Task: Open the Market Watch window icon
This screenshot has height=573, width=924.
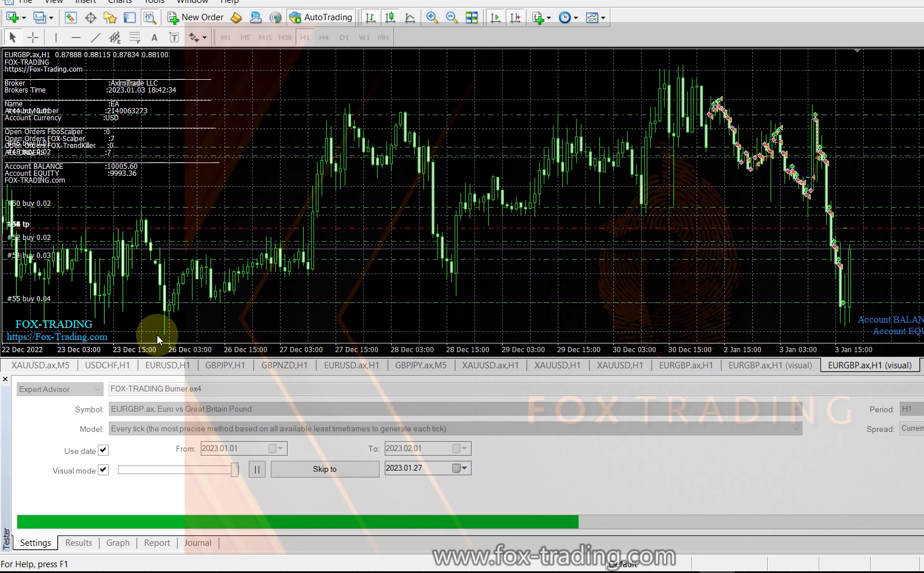Action: point(71,17)
